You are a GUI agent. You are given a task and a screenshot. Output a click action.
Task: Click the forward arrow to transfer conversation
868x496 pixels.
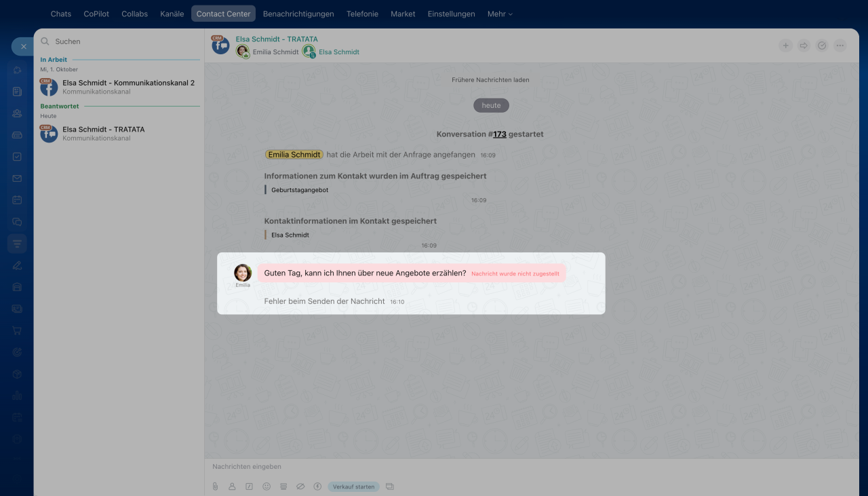coord(804,45)
